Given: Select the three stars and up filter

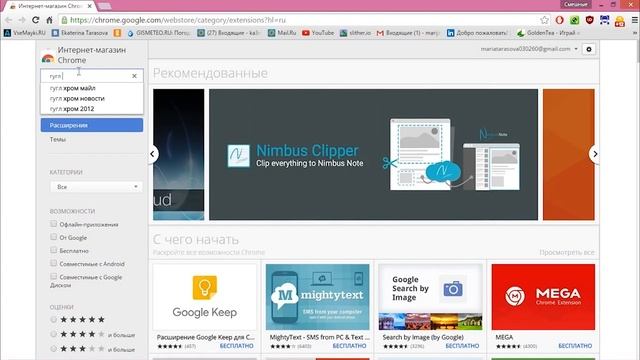Looking at the screenshot, I should point(53,349).
